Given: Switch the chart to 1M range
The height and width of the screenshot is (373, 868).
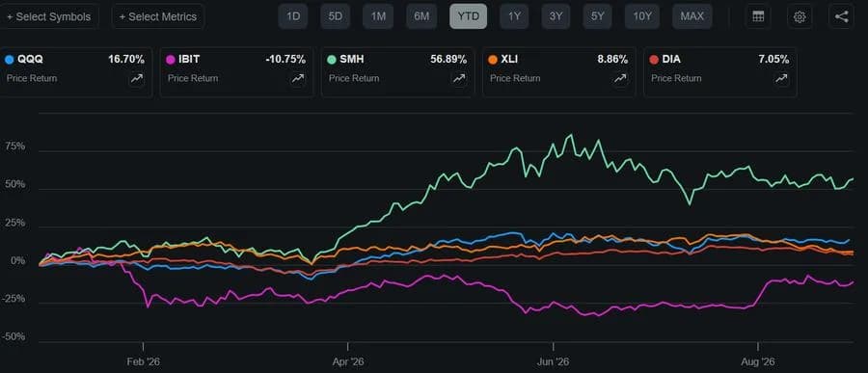Looking at the screenshot, I should pos(378,16).
